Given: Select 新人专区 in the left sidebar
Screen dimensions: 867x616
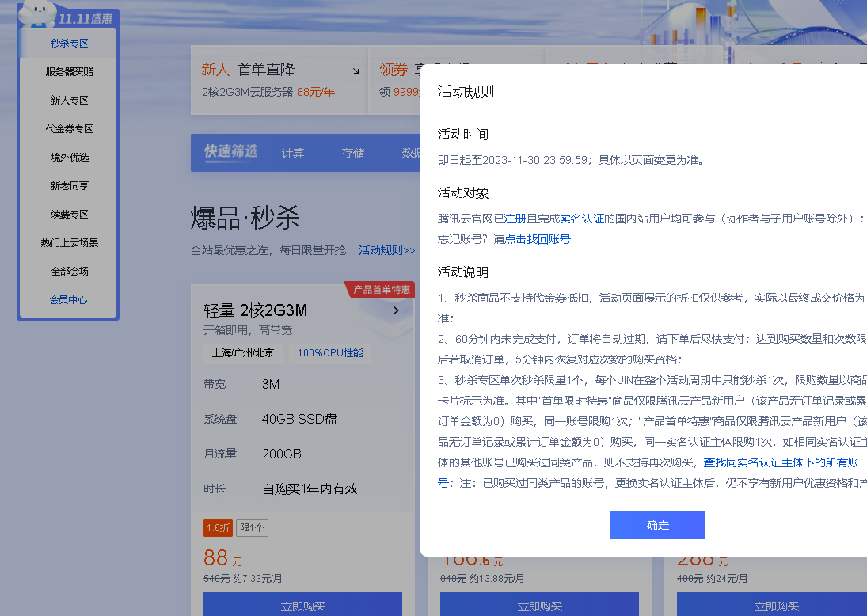Looking at the screenshot, I should 68,100.
